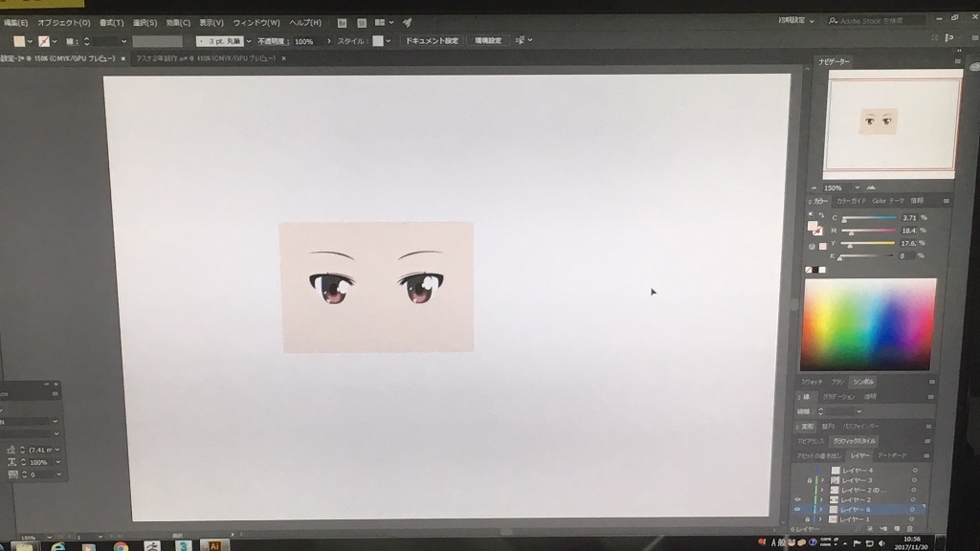Hide レイヤー 6 using its eye icon
The width and height of the screenshot is (980, 551).
click(798, 510)
